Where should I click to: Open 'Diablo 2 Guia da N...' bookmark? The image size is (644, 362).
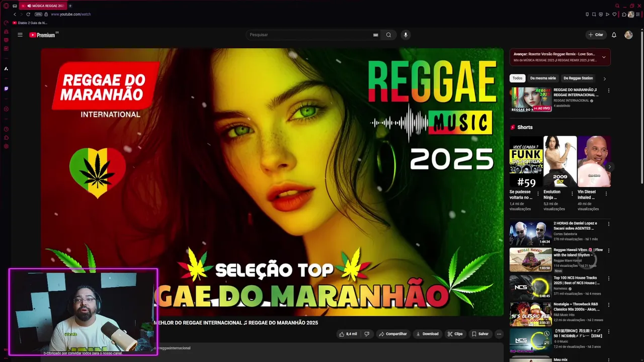tap(30, 23)
